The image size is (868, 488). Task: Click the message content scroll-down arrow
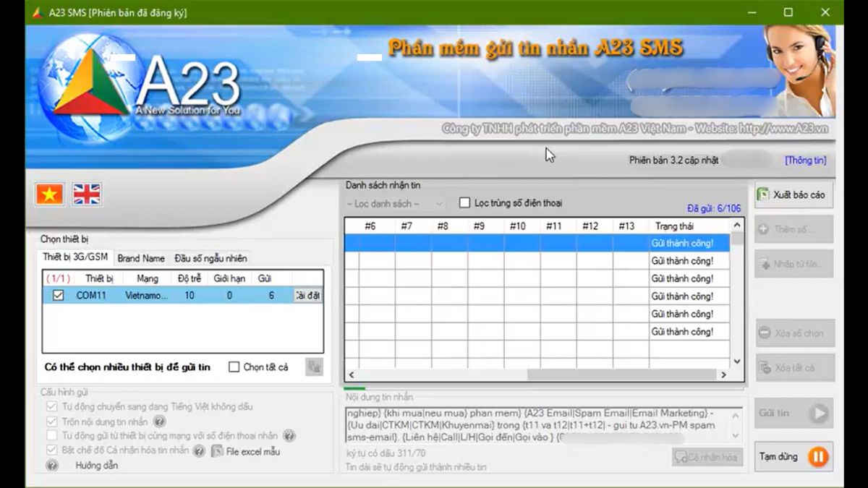pos(736,436)
